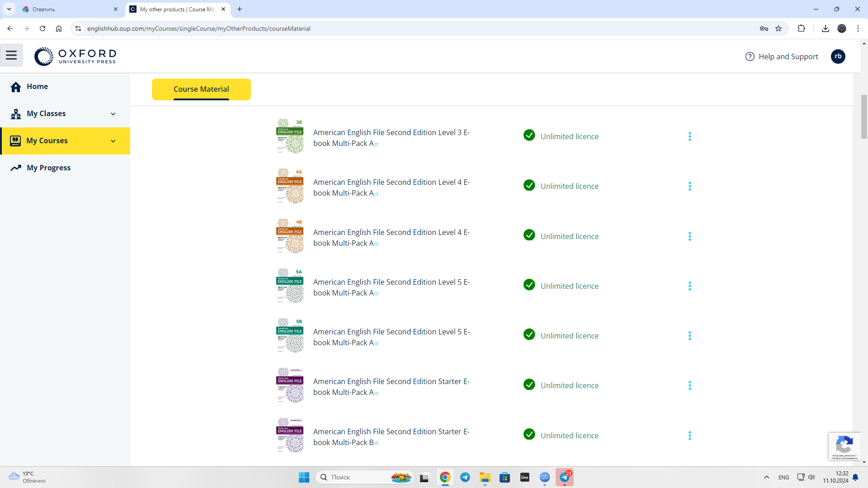The height and width of the screenshot is (488, 868).
Task: Open the Chrome three-dot menu
Action: (x=858, y=28)
